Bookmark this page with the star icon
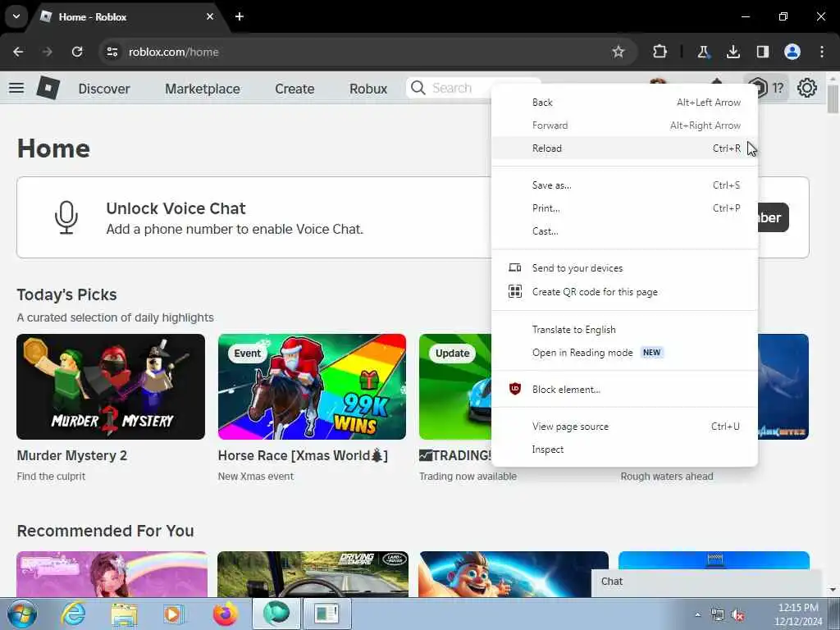 pyautogui.click(x=619, y=52)
